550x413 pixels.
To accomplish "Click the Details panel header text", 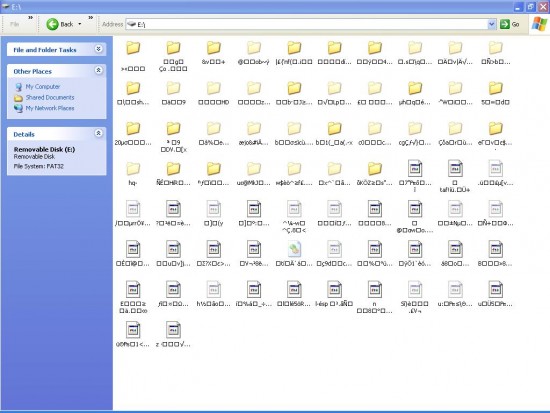I will pos(24,134).
